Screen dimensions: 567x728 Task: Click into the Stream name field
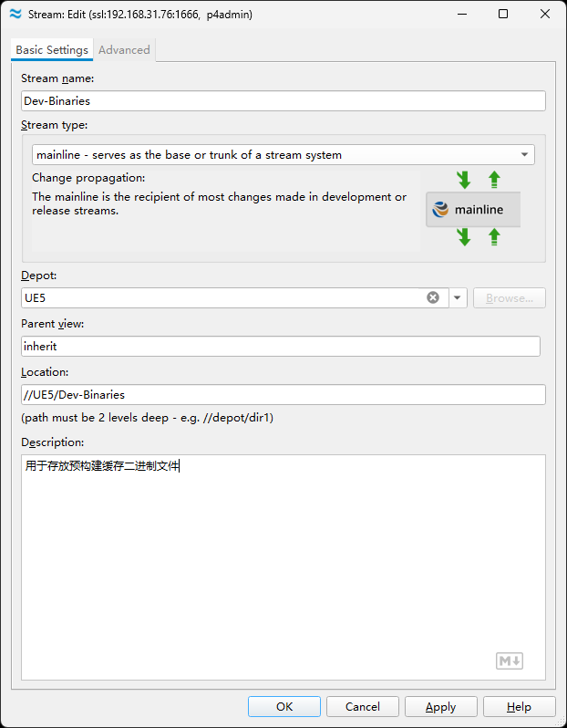[283, 100]
